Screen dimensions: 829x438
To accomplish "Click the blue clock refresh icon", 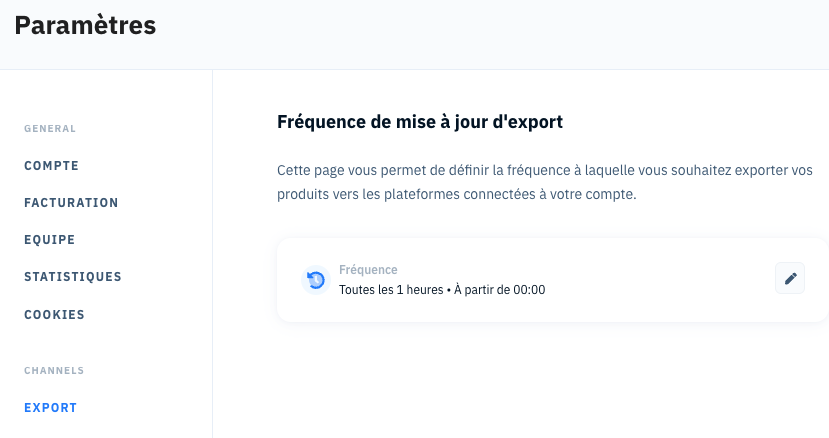I will pyautogui.click(x=316, y=280).
